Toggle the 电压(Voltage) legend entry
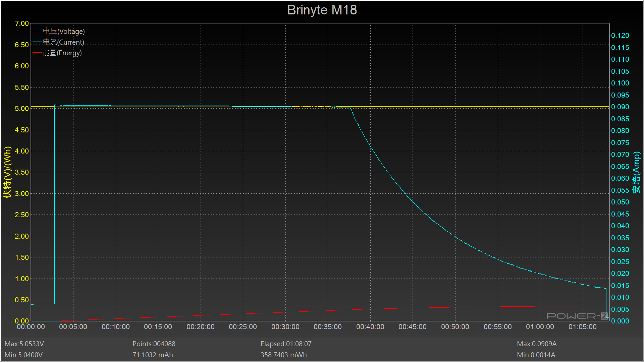Screen dimensions: 644x362 click(64, 31)
